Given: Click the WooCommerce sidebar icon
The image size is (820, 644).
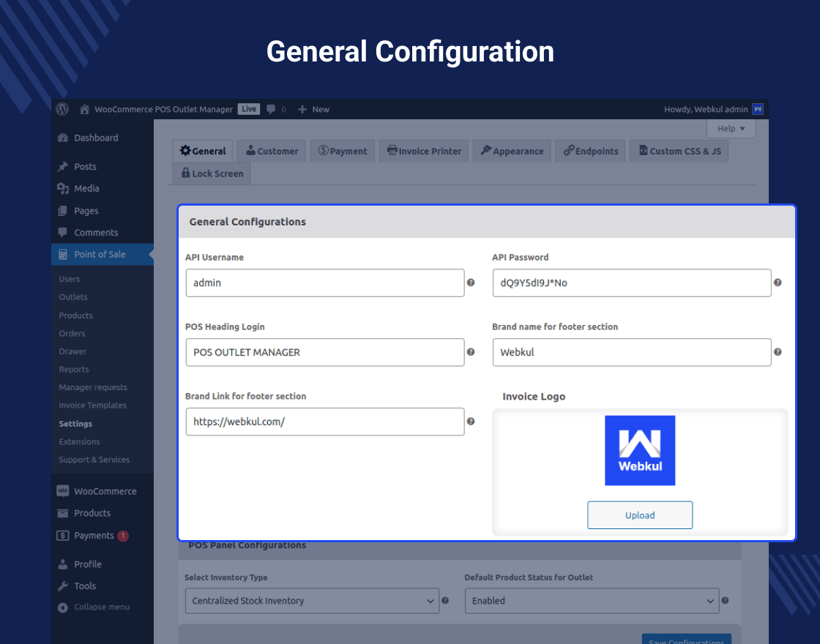Looking at the screenshot, I should coord(62,491).
